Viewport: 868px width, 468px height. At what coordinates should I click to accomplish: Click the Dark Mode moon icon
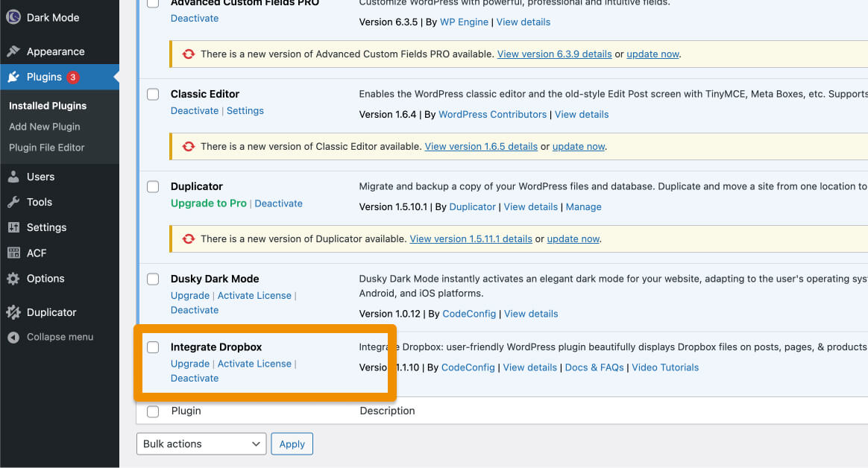[x=13, y=17]
